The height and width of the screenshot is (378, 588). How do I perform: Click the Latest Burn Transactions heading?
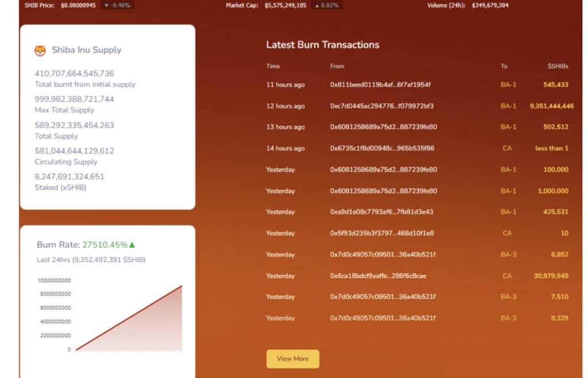pos(323,45)
